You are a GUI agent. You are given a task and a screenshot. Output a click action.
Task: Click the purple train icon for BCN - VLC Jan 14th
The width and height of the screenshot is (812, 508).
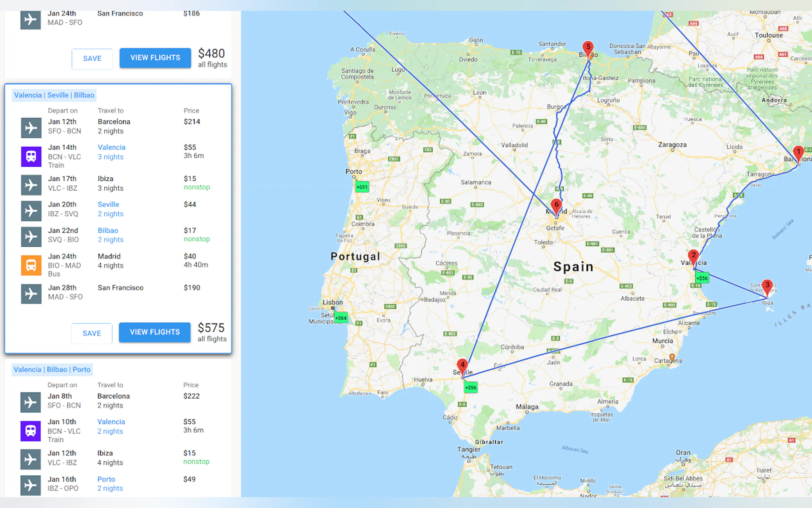coord(31,156)
